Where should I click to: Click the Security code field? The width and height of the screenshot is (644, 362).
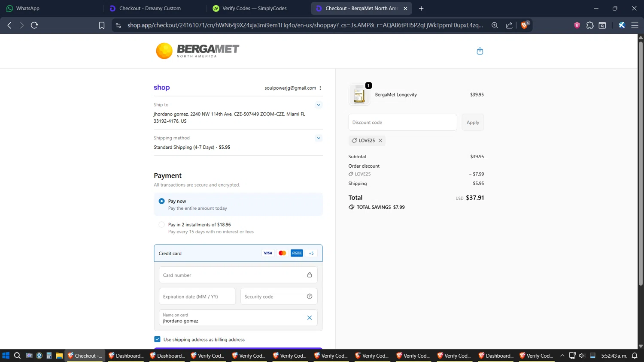tap(279, 296)
